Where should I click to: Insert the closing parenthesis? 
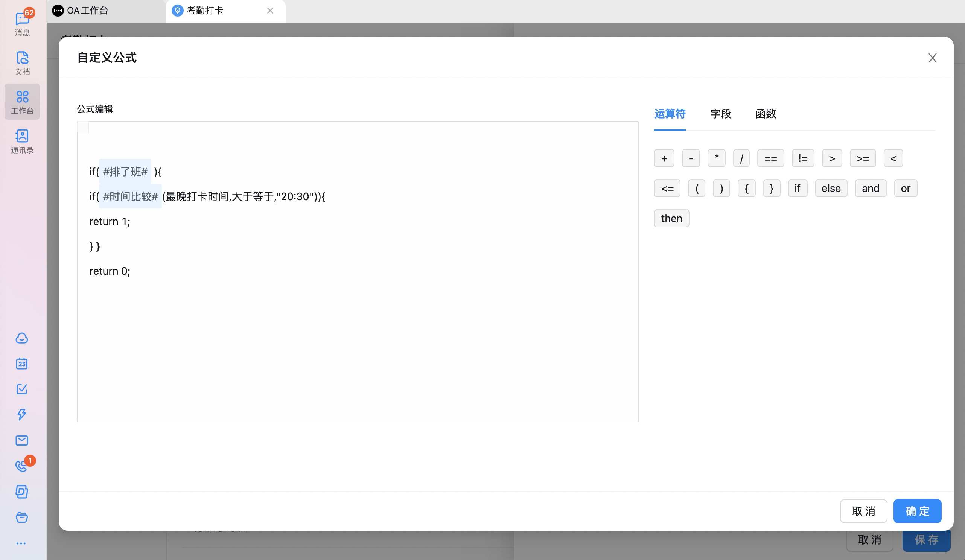click(x=721, y=188)
